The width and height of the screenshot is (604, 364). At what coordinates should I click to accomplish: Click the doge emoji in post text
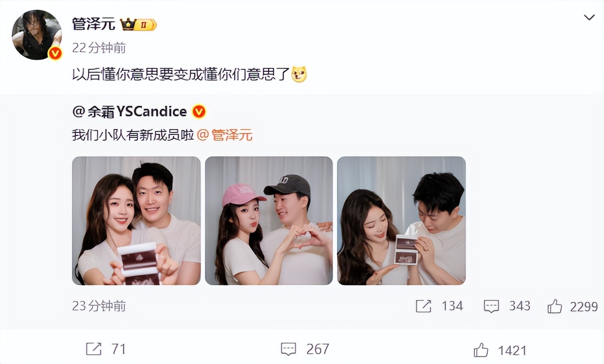(299, 74)
